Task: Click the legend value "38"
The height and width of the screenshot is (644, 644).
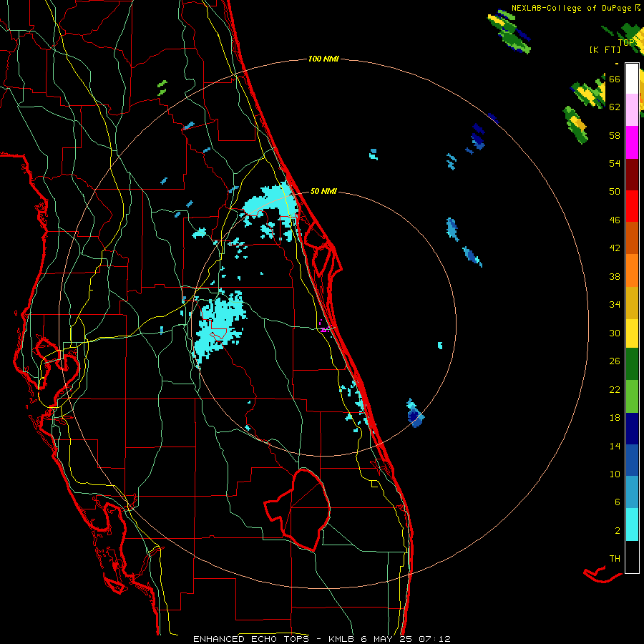Action: coord(615,276)
